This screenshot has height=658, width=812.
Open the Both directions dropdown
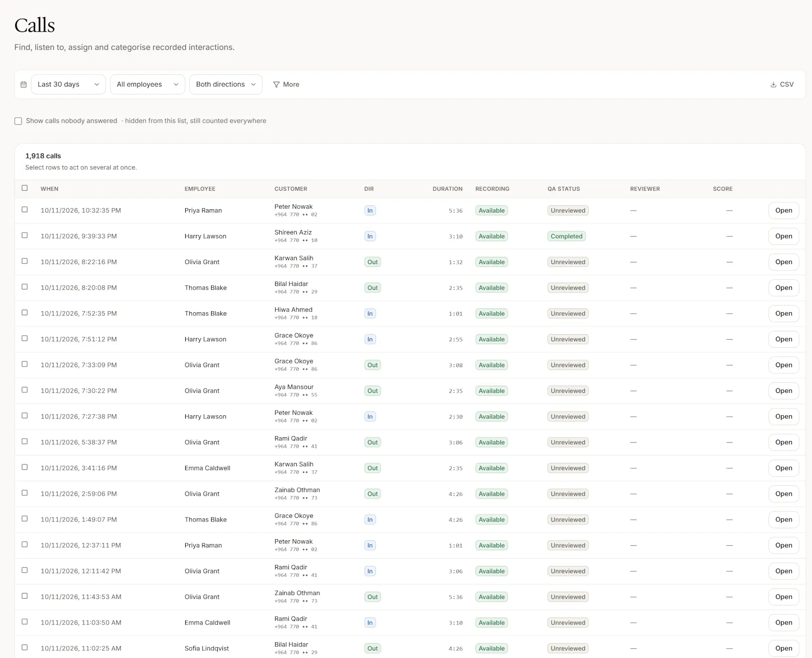tap(226, 84)
